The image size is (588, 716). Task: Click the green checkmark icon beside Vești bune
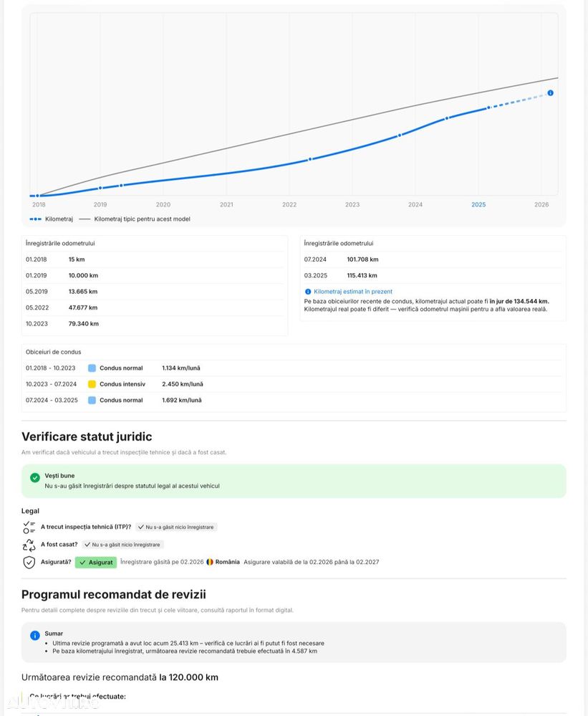tap(35, 477)
